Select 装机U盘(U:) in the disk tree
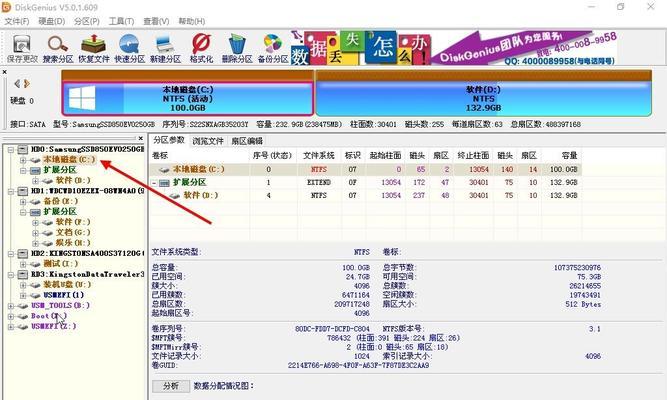Image resolution: width=667 pixels, height=400 pixels. click(x=67, y=285)
